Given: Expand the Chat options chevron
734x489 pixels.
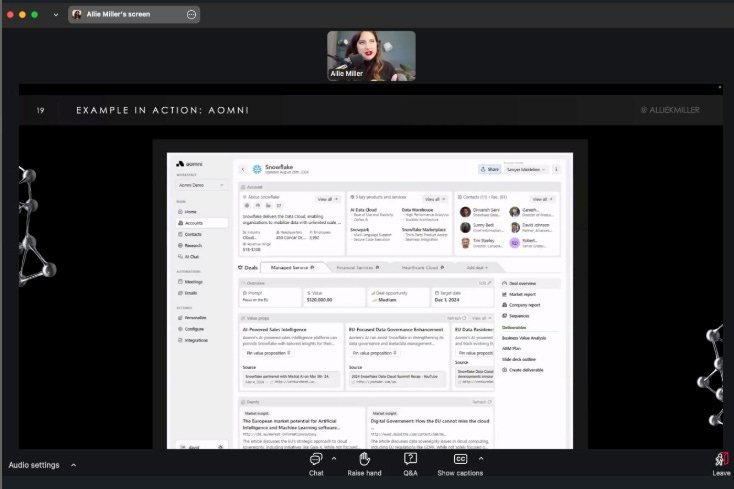Looking at the screenshot, I should tap(334, 459).
